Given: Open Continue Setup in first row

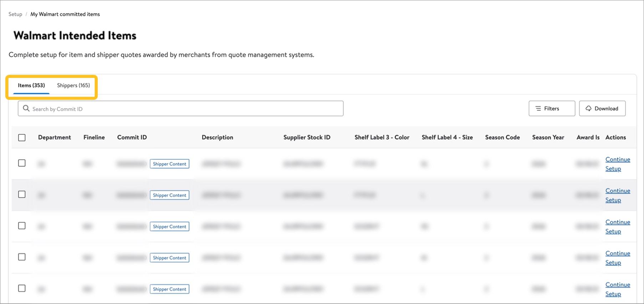Looking at the screenshot, I should [618, 164].
